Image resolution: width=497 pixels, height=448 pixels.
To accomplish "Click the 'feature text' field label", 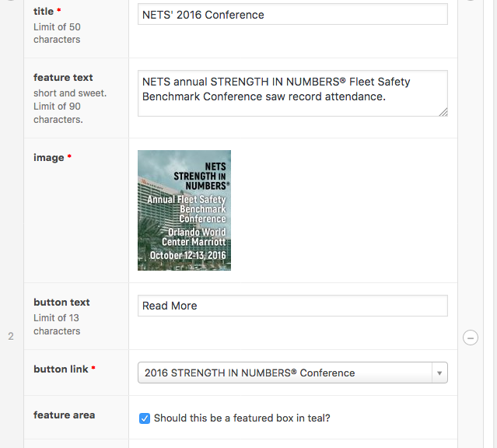I will pyautogui.click(x=63, y=78).
